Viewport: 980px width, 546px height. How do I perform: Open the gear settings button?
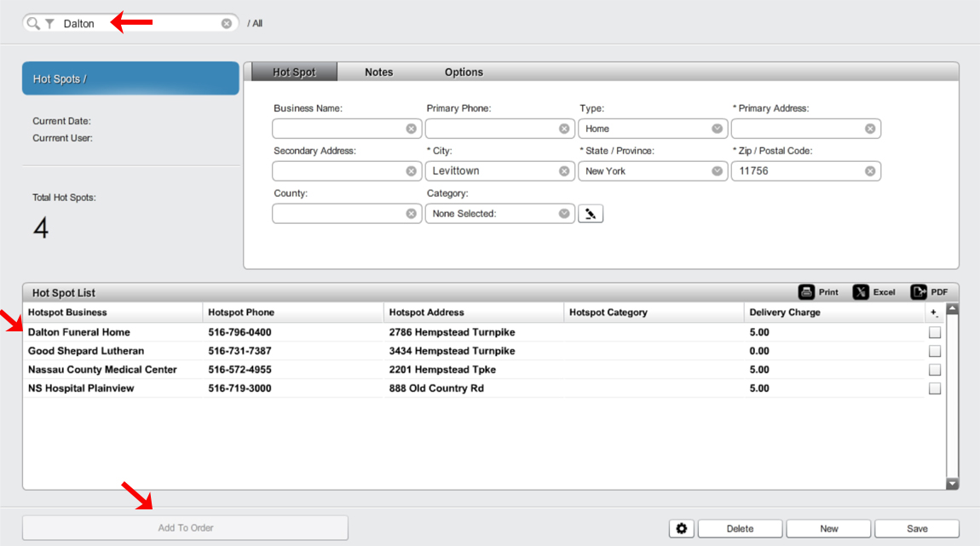click(682, 528)
